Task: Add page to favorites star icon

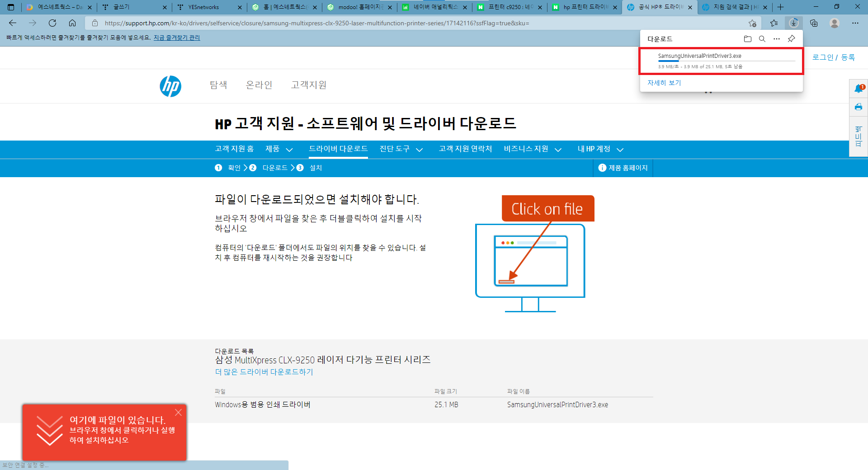Action: 752,23
